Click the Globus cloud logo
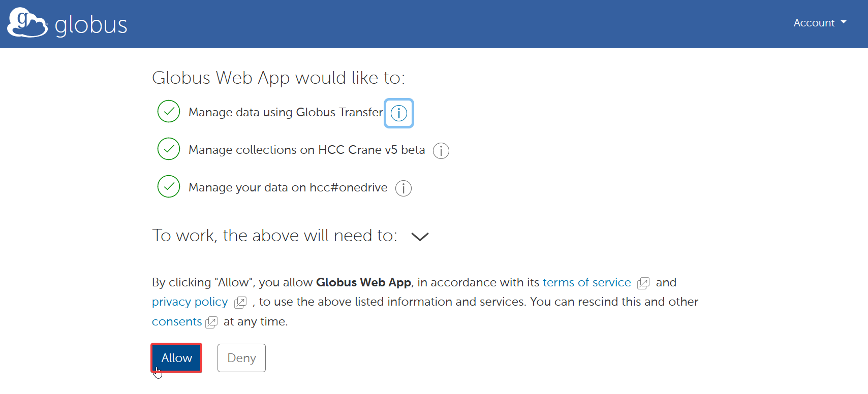The image size is (868, 394). click(27, 22)
